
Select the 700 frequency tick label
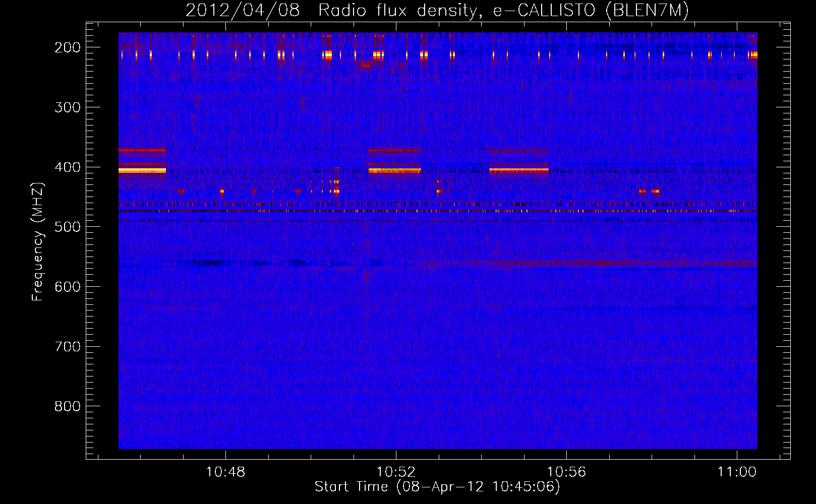pos(68,347)
